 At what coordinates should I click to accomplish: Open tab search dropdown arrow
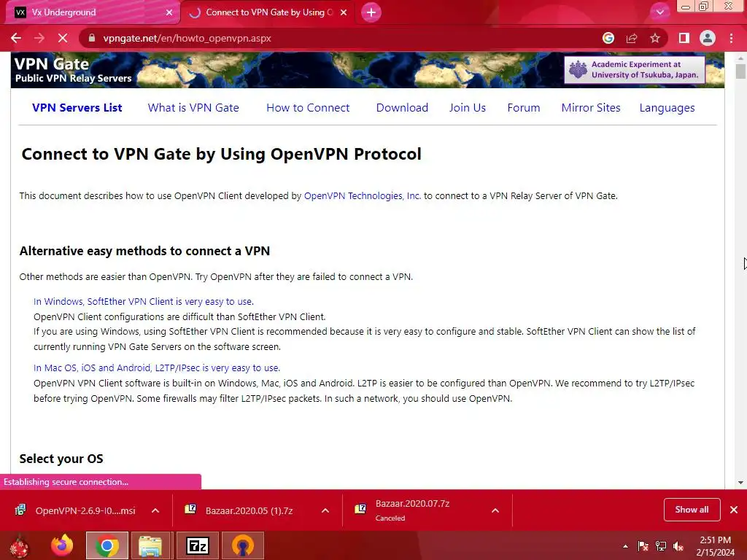pos(659,12)
